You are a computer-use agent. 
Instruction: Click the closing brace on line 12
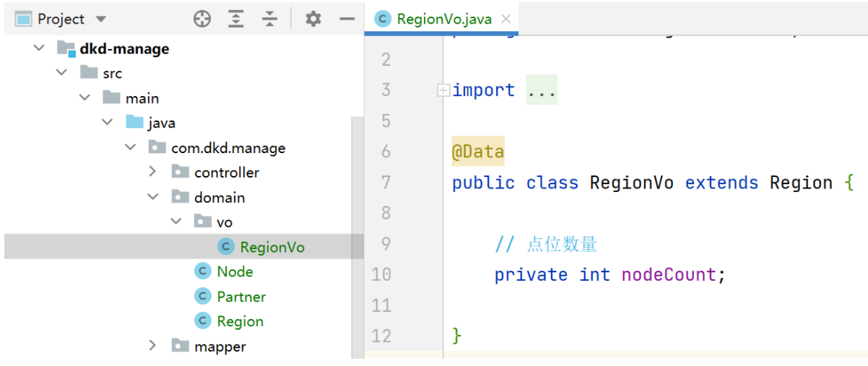pyautogui.click(x=456, y=336)
